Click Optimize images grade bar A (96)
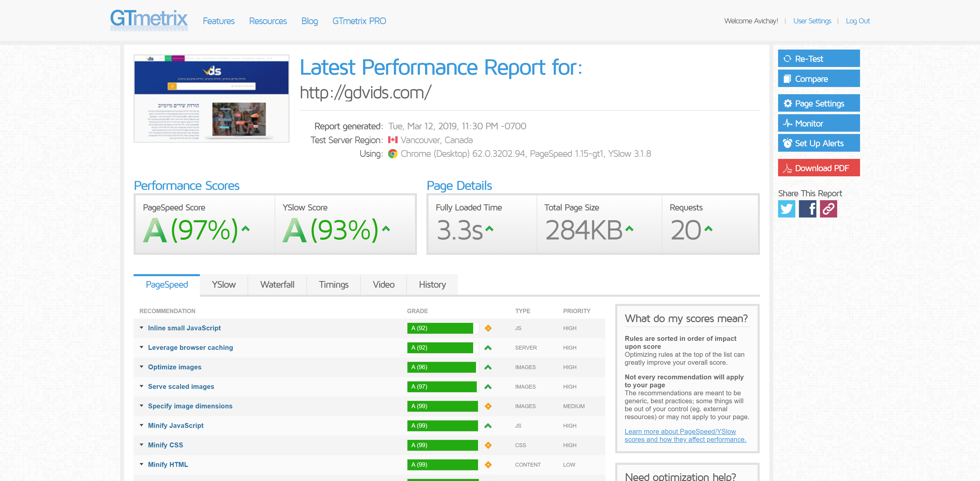The image size is (980, 481). click(x=443, y=367)
